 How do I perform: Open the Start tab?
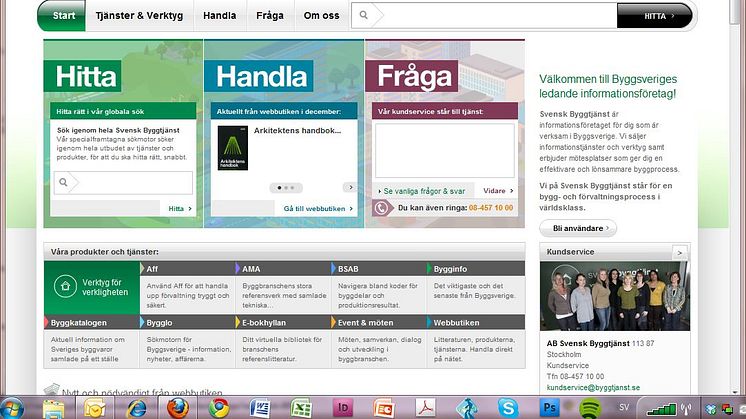(x=62, y=15)
